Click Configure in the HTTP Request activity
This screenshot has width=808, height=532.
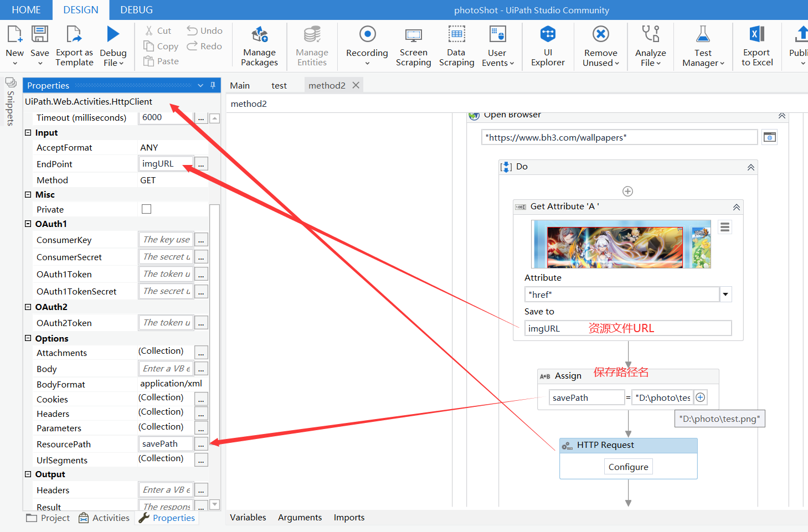click(628, 466)
